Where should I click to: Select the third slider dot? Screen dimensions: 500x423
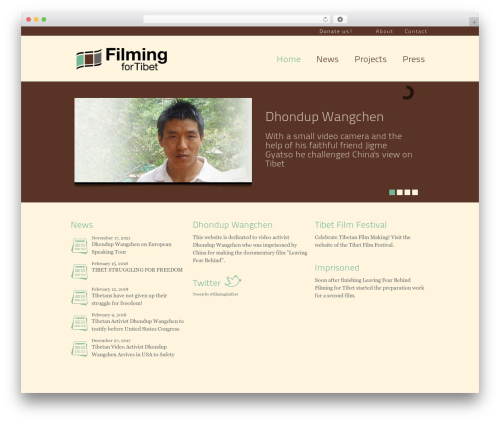pos(407,192)
